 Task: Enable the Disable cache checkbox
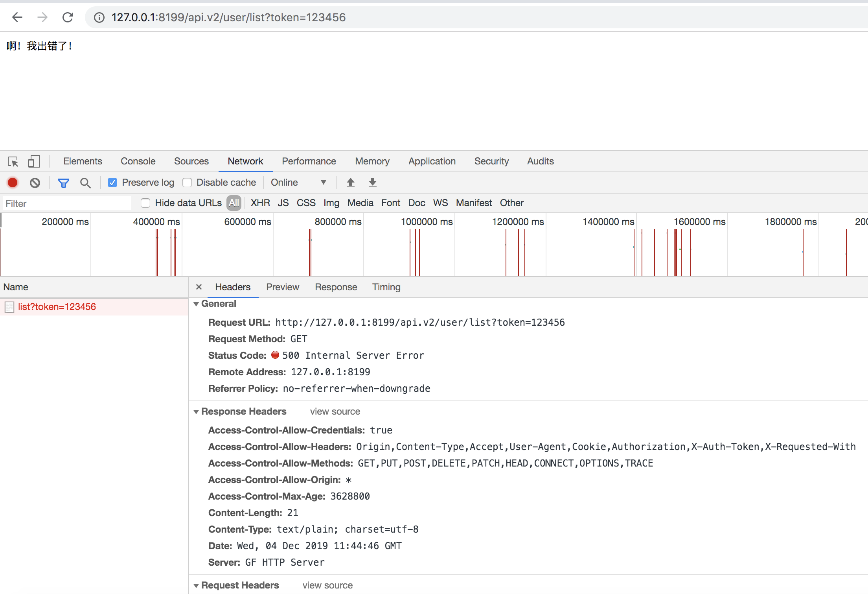coord(187,183)
